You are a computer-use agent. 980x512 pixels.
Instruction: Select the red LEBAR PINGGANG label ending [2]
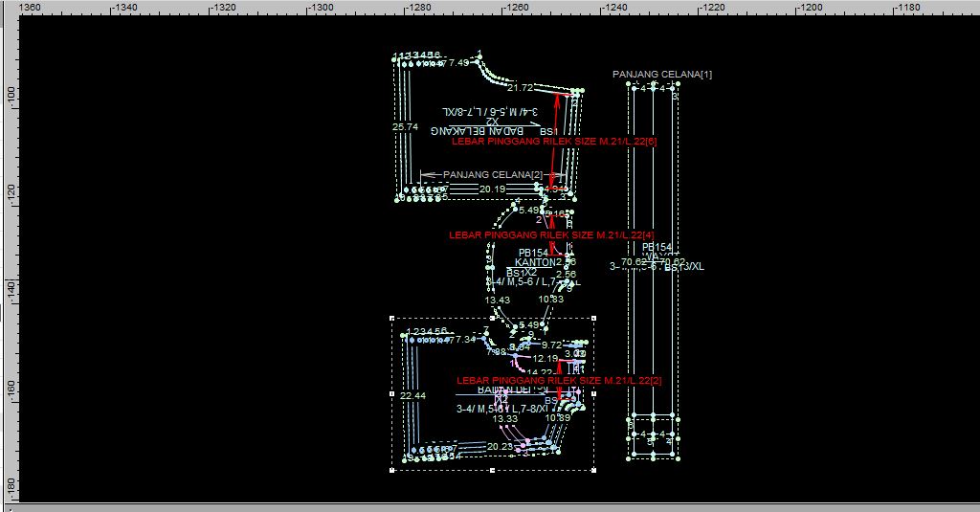(559, 380)
